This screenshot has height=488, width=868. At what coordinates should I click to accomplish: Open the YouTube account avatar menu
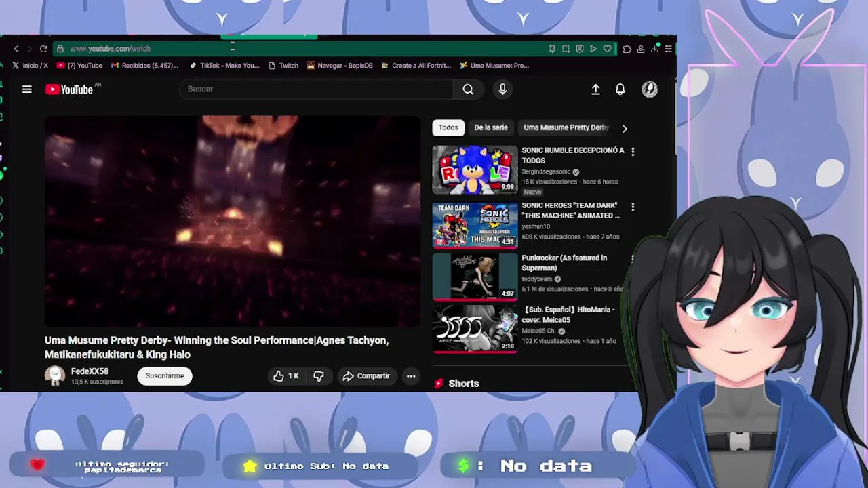tap(650, 89)
